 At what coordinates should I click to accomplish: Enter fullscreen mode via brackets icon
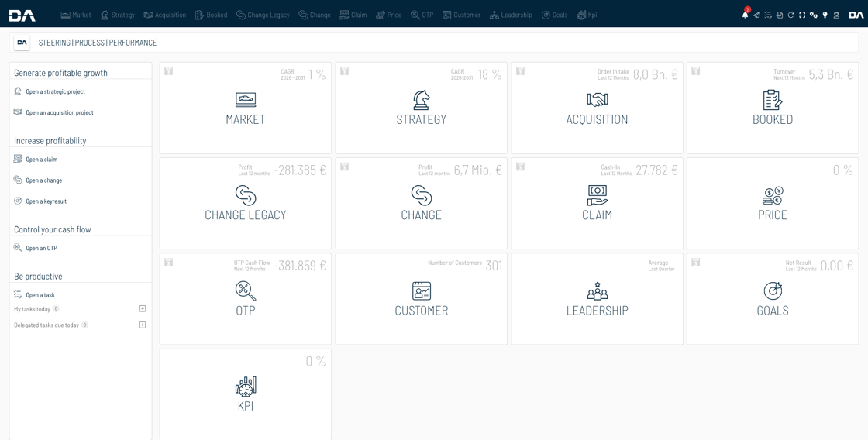point(801,15)
